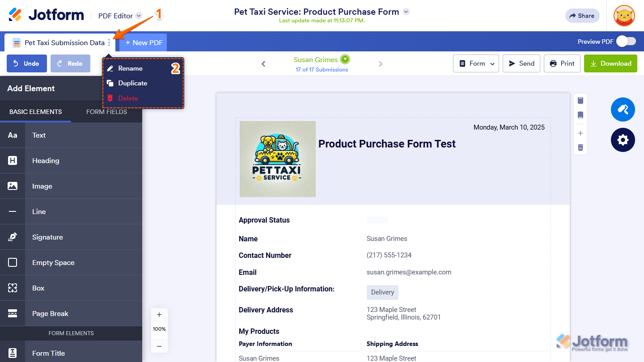The height and width of the screenshot is (362, 644).
Task: Open the paint roller design tool
Action: [x=623, y=109]
